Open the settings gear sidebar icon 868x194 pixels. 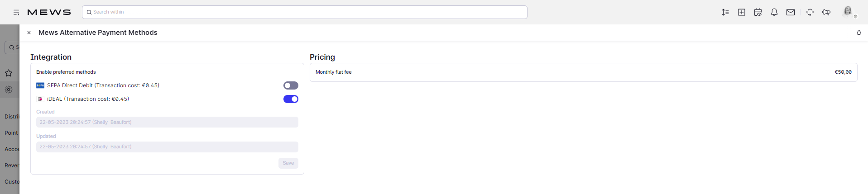pos(9,90)
